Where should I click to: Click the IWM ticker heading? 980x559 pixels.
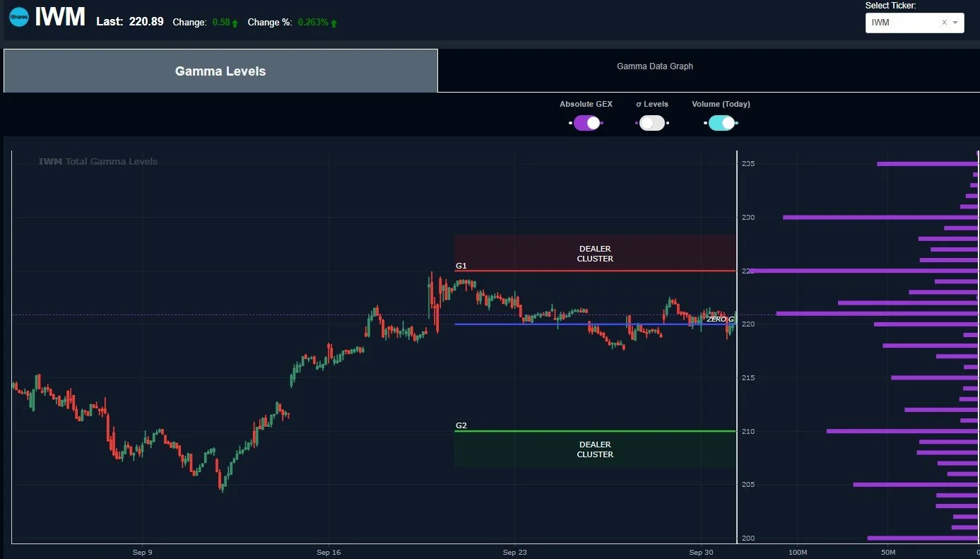60,18
